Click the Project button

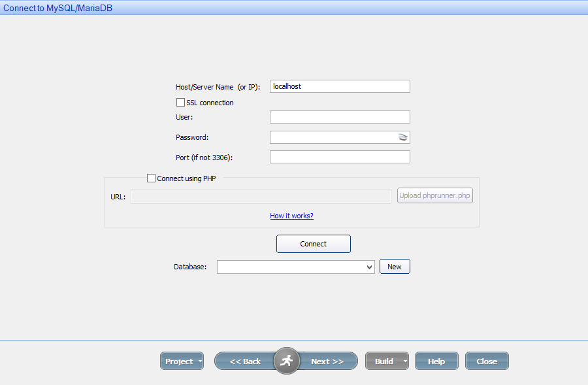(x=179, y=360)
